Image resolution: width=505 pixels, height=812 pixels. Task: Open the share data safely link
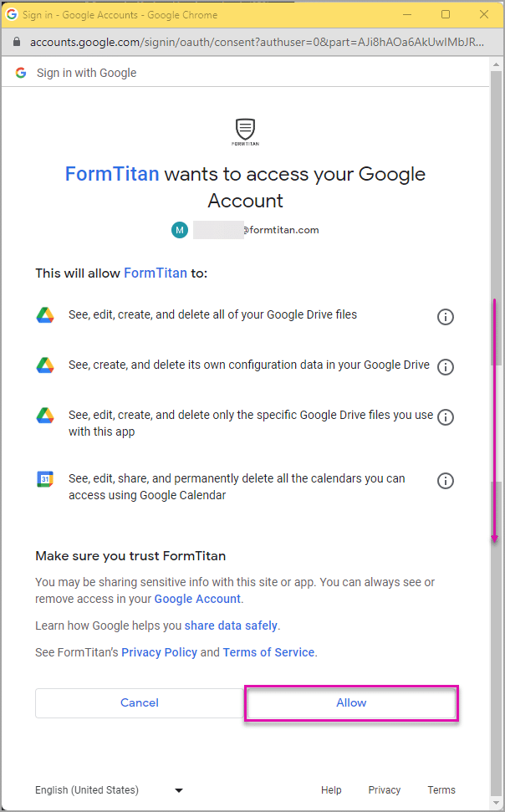[x=231, y=626]
